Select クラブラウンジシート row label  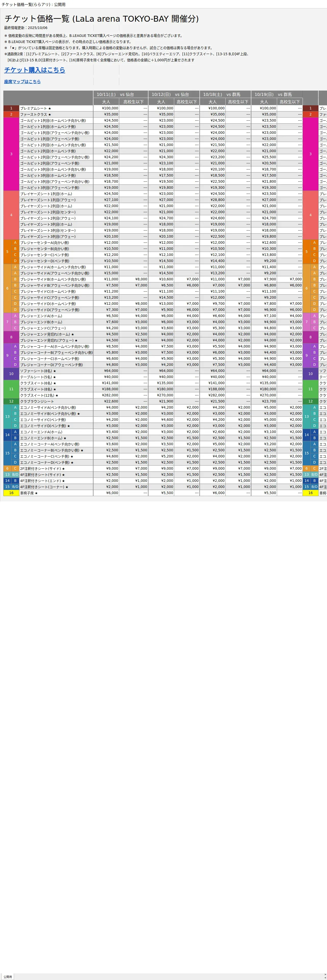click(x=56, y=401)
